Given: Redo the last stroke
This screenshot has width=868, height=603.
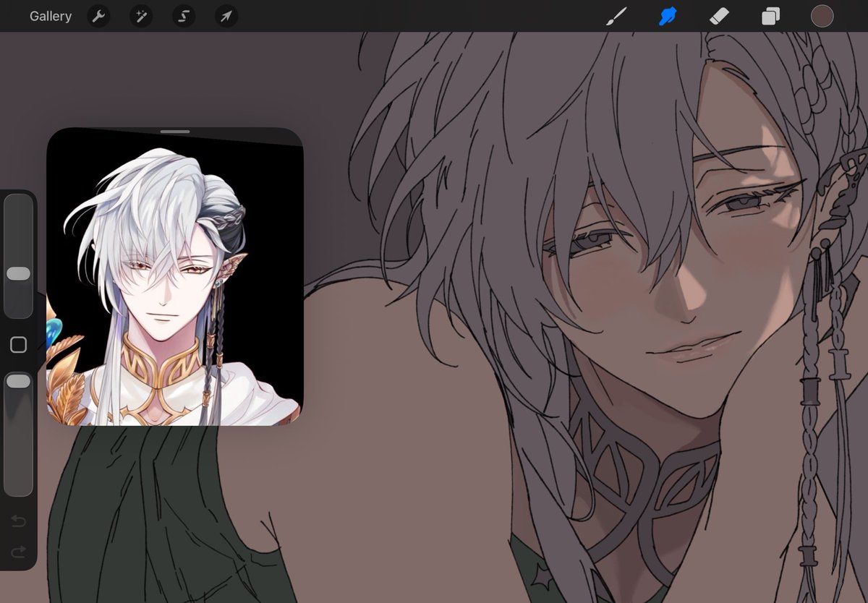Looking at the screenshot, I should (x=18, y=552).
